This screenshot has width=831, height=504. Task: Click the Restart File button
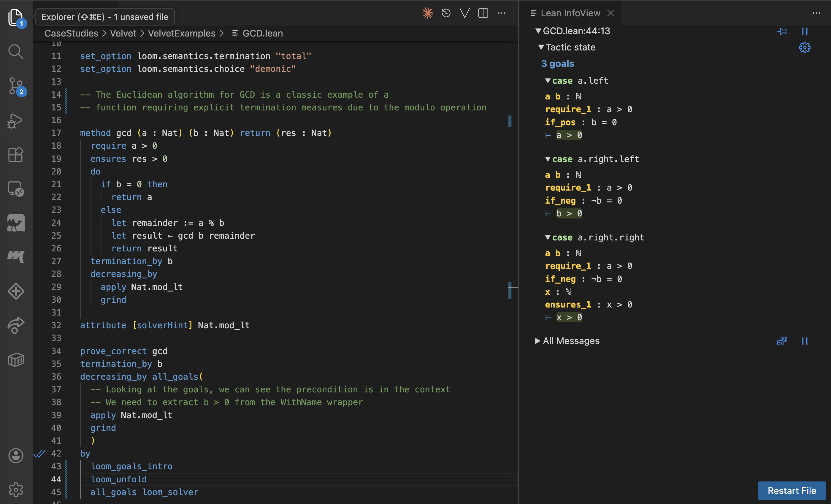point(792,491)
